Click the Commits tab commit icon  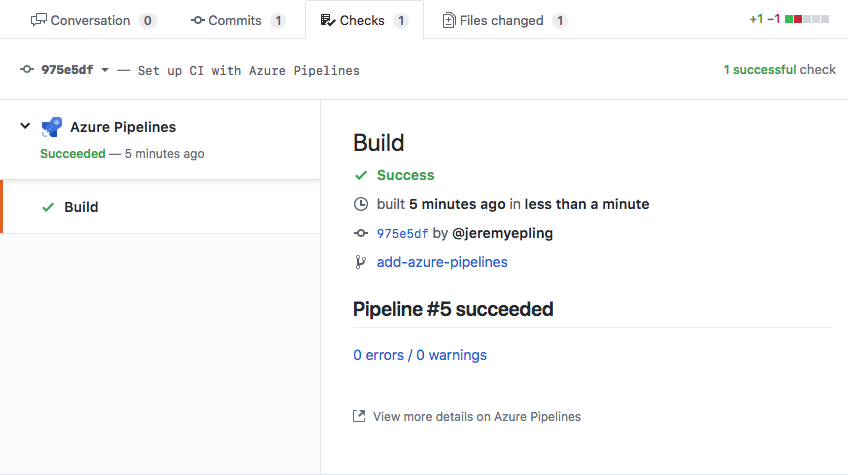[197, 21]
